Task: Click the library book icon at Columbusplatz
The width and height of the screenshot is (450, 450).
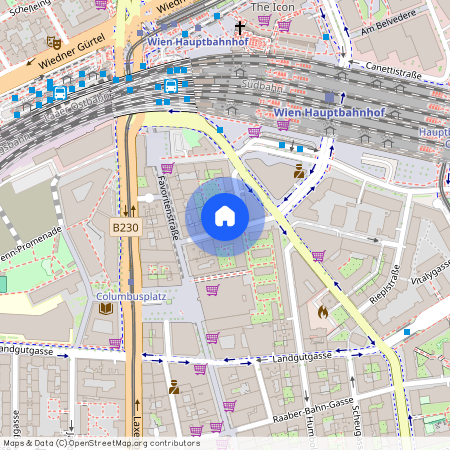Action: coord(106,308)
